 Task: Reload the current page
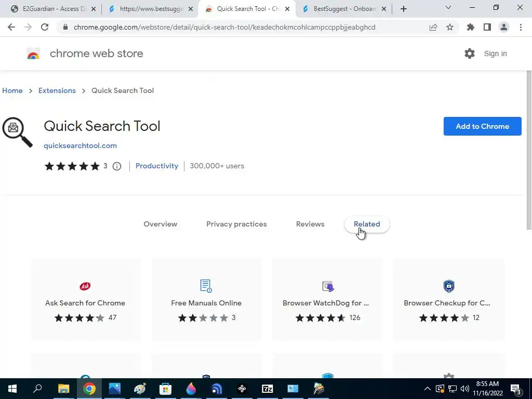click(x=45, y=27)
